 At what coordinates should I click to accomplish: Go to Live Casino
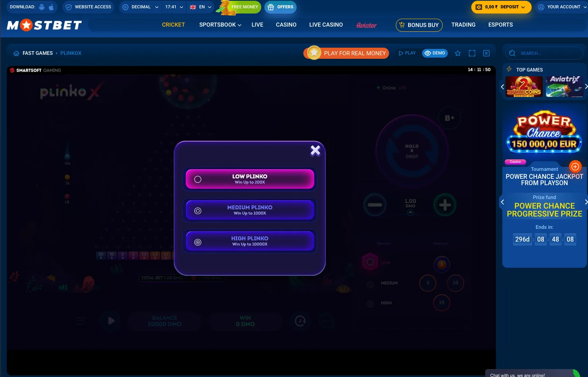(x=326, y=25)
